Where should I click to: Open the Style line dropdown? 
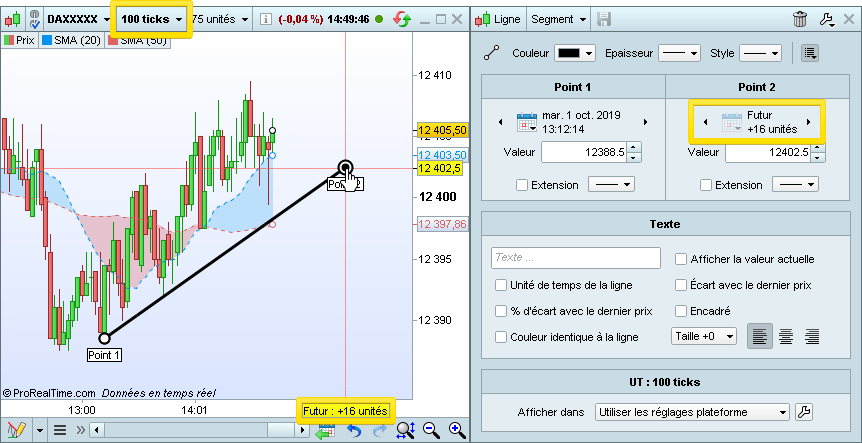(x=760, y=53)
